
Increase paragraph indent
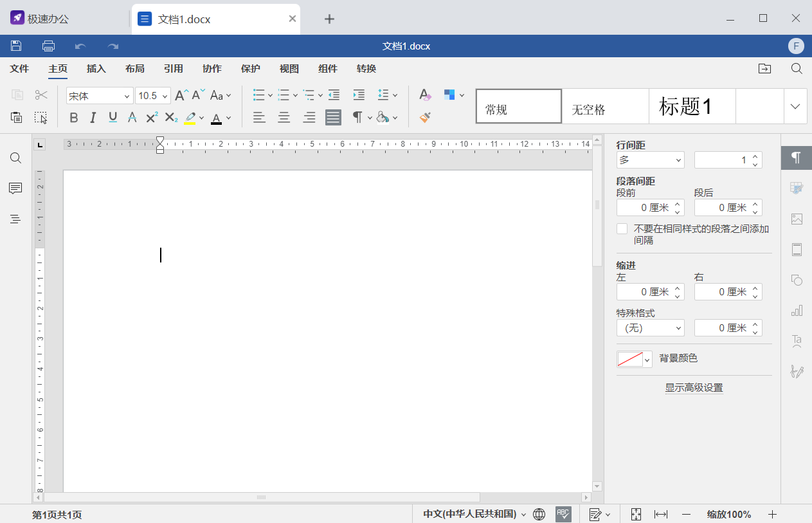click(359, 95)
